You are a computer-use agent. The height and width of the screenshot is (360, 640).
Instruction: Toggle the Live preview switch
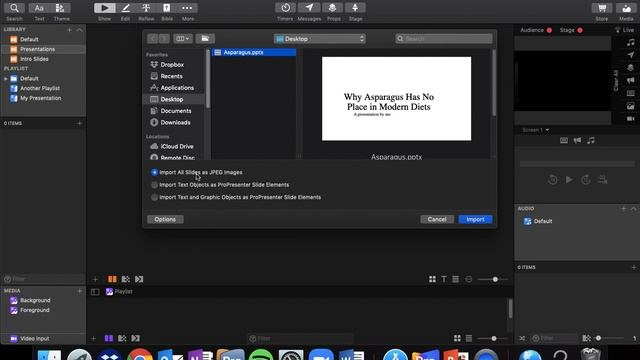[624, 30]
